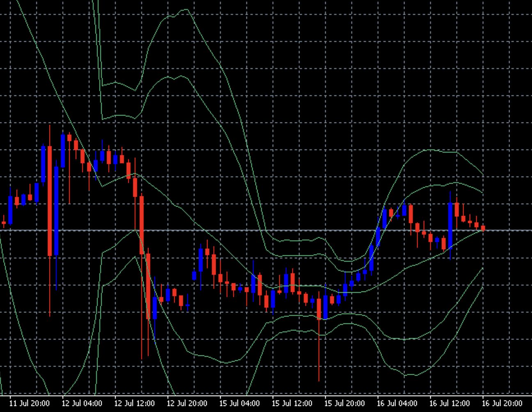The image size is (532, 412).
Task: Select the last red candlestick on the chart
Action: point(483,228)
